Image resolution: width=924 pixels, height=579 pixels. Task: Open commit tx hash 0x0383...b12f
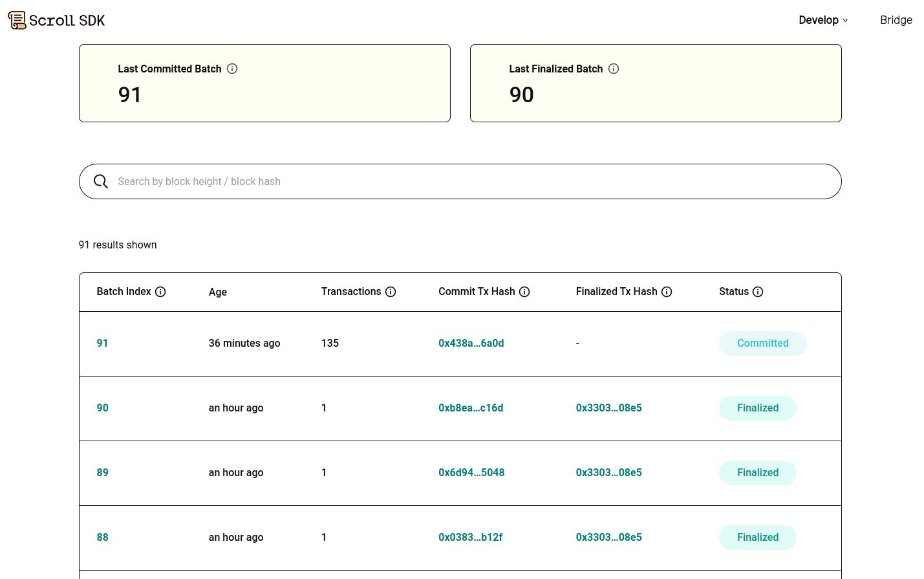coord(470,538)
